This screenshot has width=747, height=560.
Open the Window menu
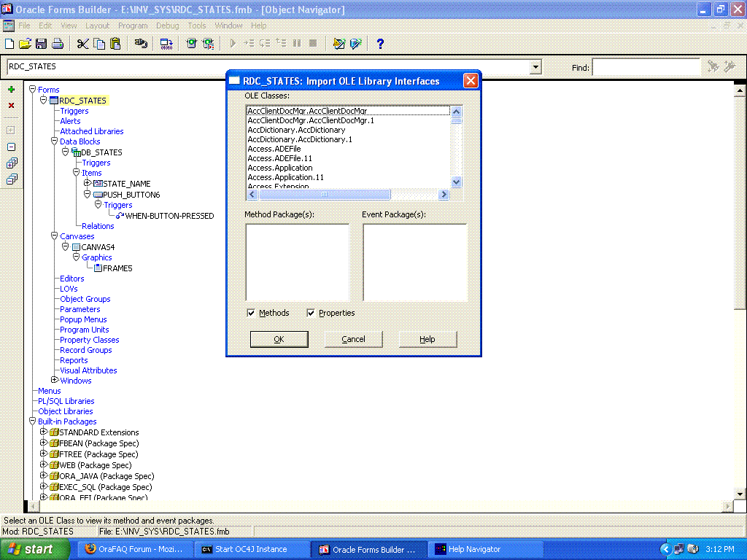[x=228, y=26]
